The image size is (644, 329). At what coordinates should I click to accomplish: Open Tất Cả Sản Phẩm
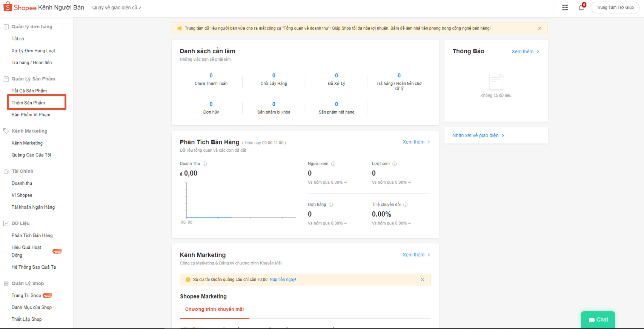[29, 91]
